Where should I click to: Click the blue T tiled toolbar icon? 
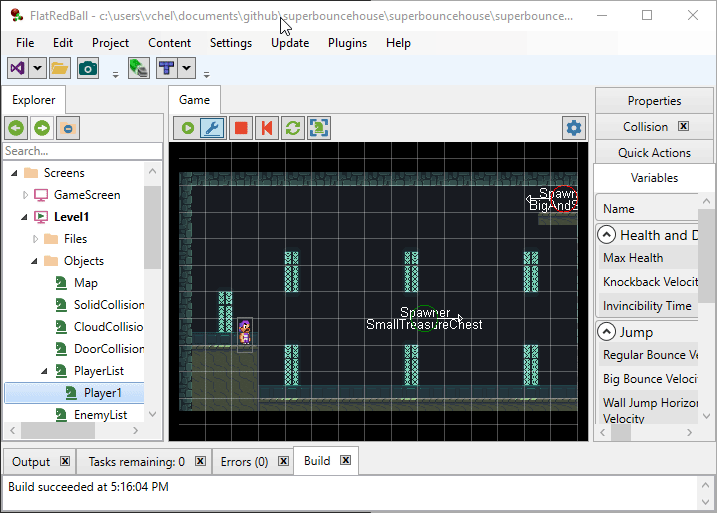(166, 69)
